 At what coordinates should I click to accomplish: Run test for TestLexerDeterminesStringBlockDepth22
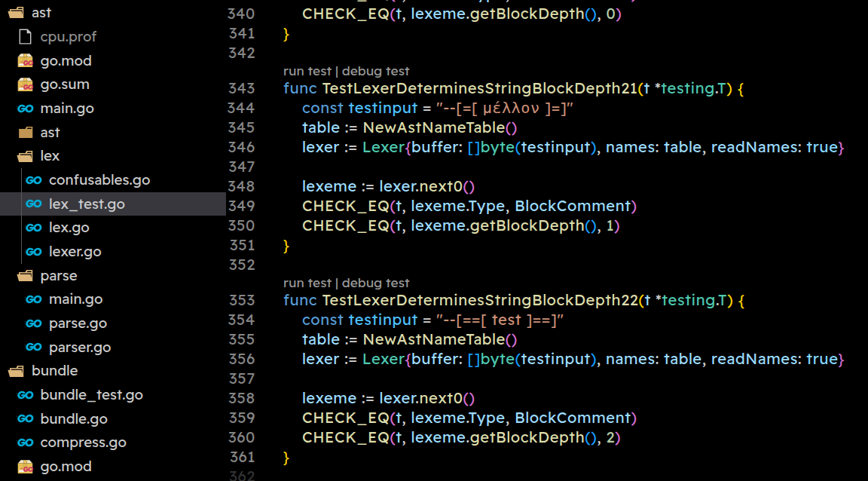(307, 283)
